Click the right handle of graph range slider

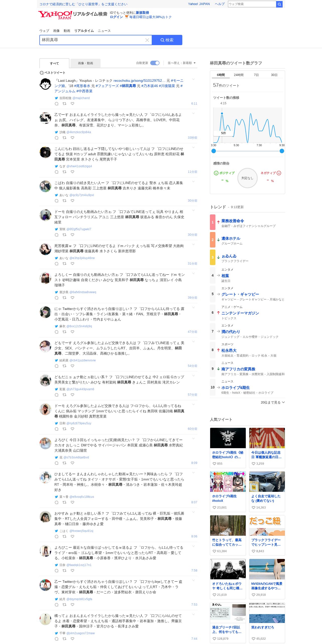click(282, 151)
